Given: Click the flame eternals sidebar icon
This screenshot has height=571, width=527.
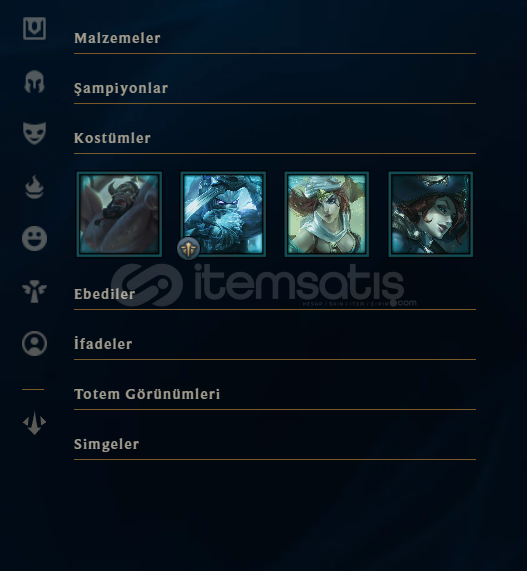Looking at the screenshot, I should click(x=35, y=187).
